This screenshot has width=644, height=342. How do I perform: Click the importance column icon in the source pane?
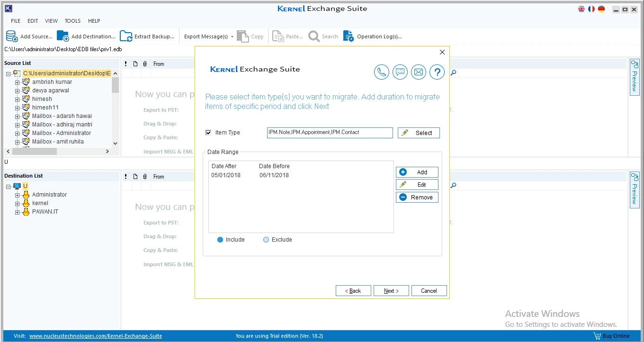[126, 64]
